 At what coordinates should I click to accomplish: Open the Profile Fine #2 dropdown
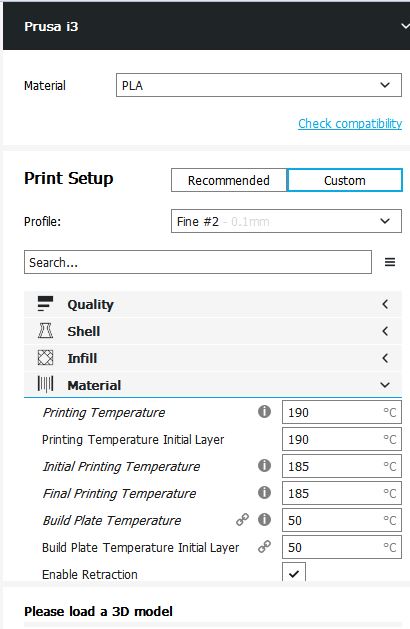(x=286, y=221)
